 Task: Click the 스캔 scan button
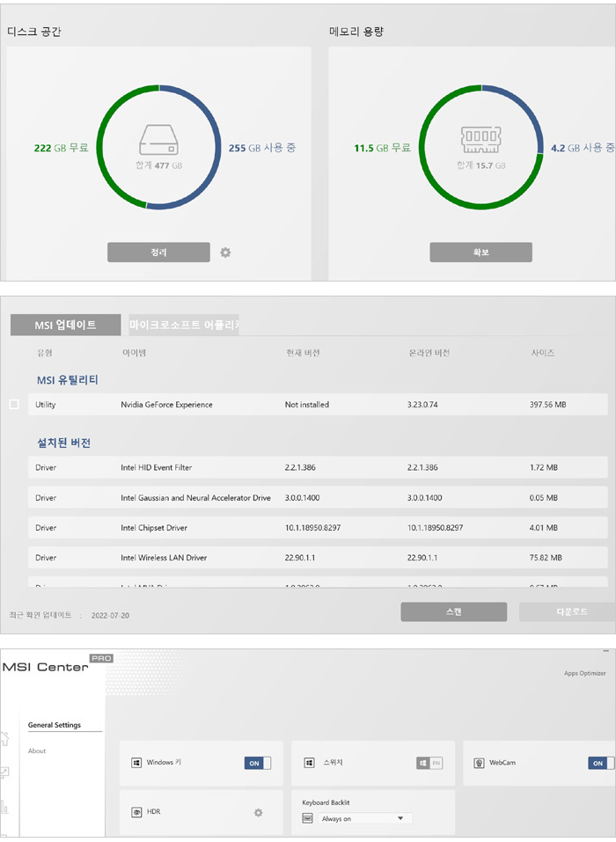tap(453, 611)
